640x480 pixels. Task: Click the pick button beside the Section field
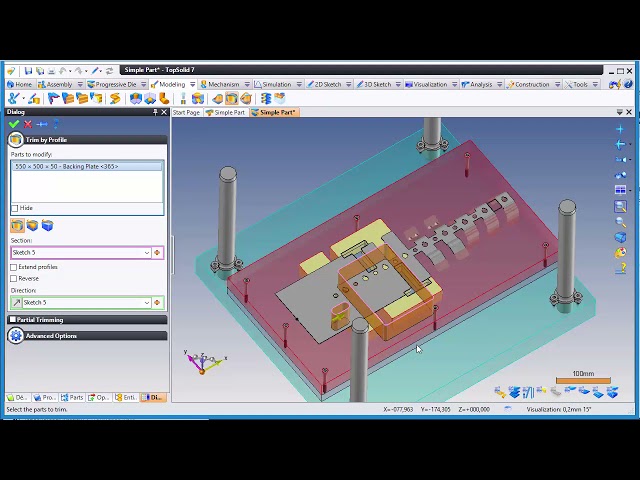coord(157,253)
